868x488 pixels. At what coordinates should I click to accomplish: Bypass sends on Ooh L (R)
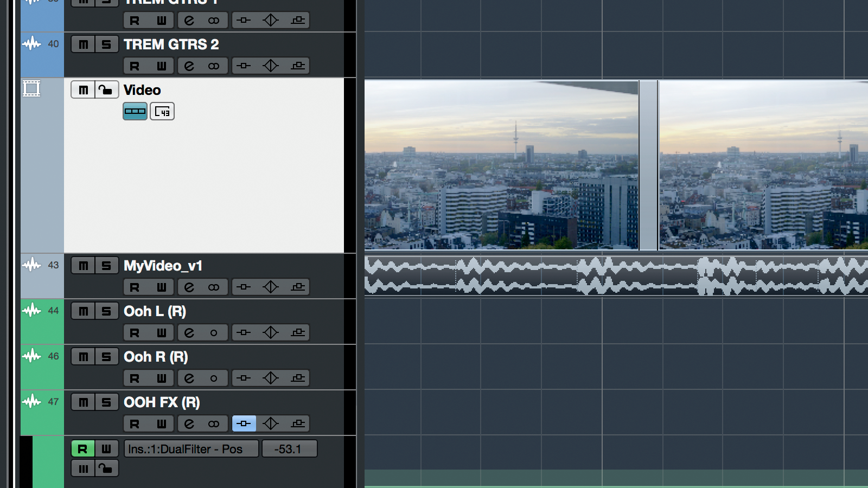point(298,333)
